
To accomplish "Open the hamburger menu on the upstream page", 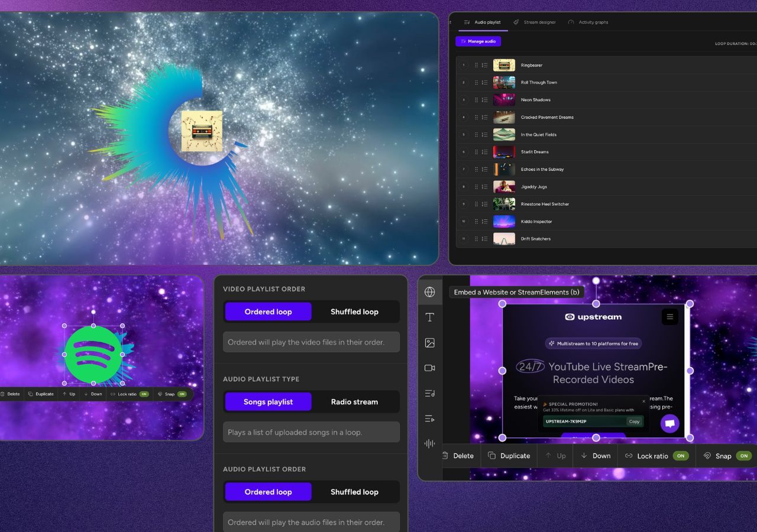I will pyautogui.click(x=670, y=317).
